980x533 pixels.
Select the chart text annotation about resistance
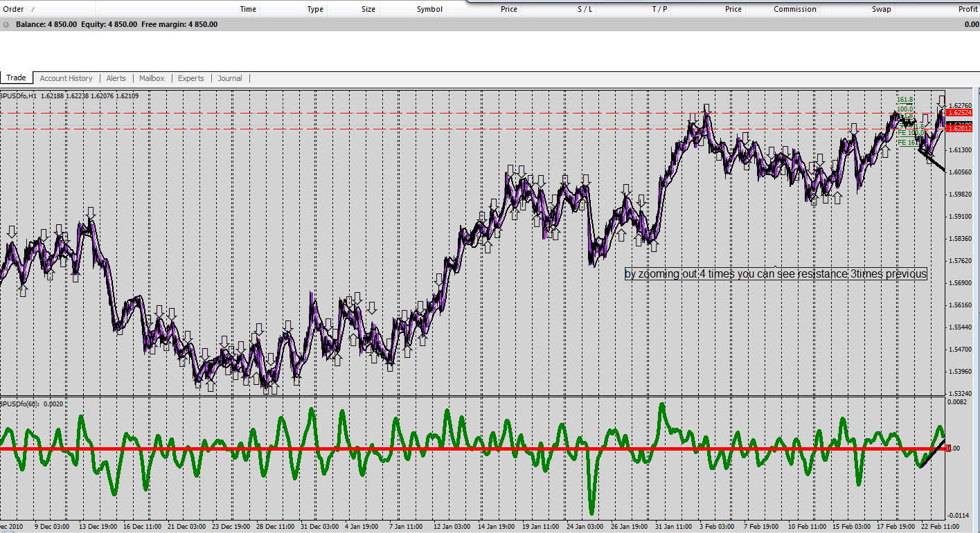[x=776, y=274]
